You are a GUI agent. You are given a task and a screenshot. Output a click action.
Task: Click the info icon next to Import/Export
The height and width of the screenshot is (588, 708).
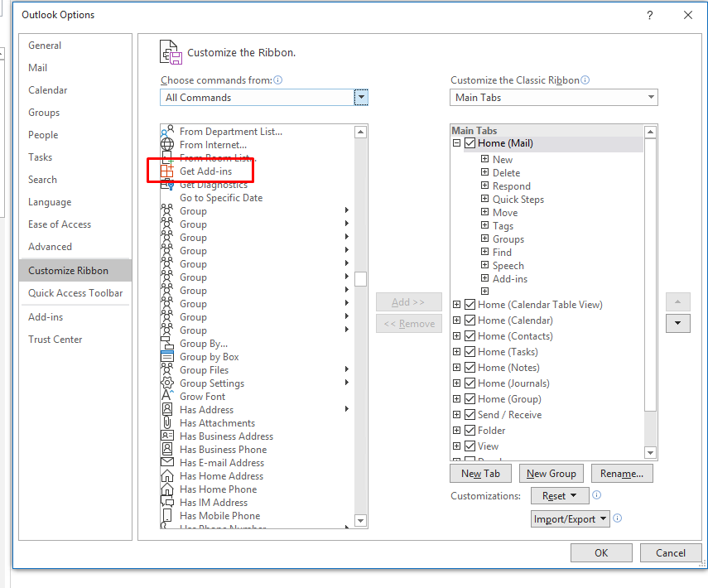pyautogui.click(x=617, y=518)
